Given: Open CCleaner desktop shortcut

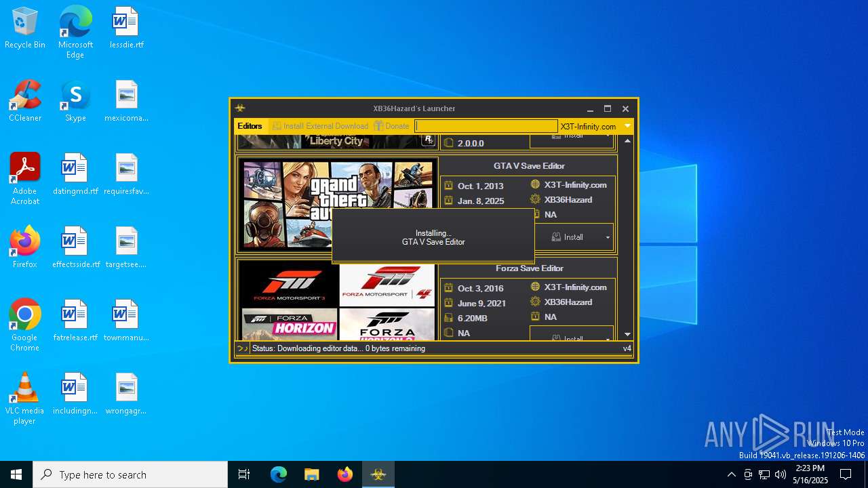Looking at the screenshot, I should tap(25, 102).
